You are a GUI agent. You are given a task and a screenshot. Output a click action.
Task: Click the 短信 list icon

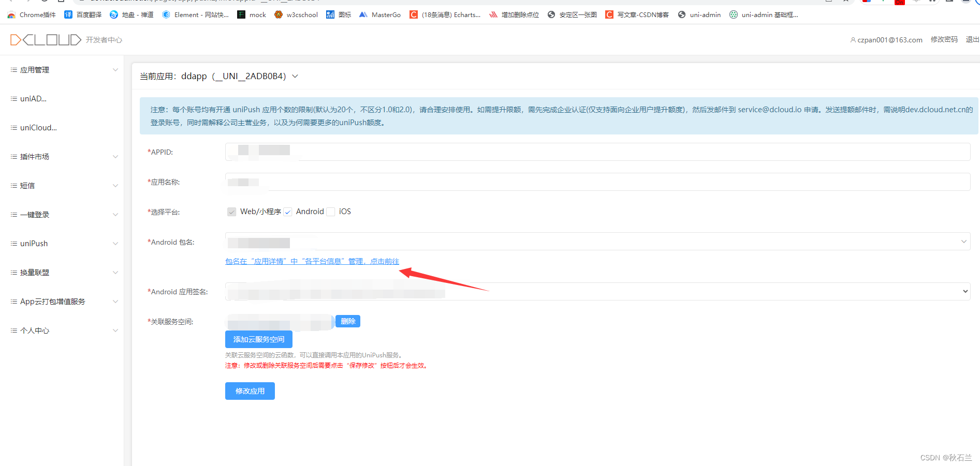14,186
